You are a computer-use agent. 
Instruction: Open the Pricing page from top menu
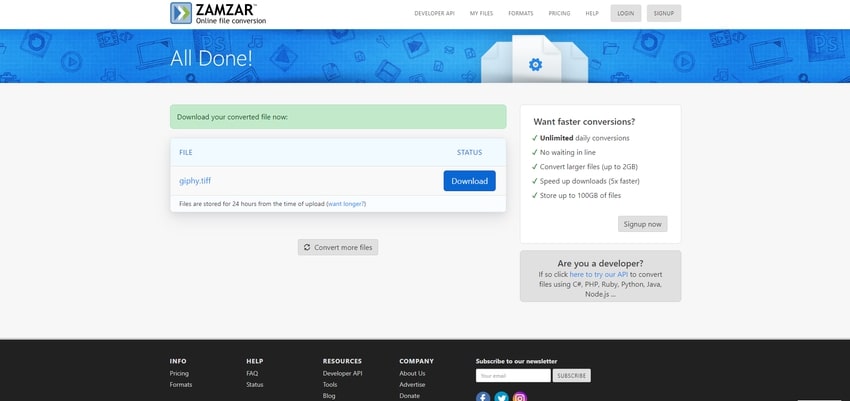(560, 14)
